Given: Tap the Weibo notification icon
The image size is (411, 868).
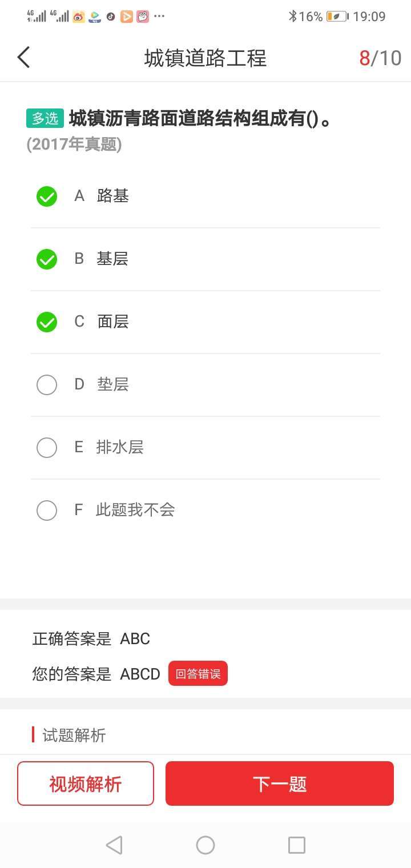Looking at the screenshot, I should [x=78, y=17].
